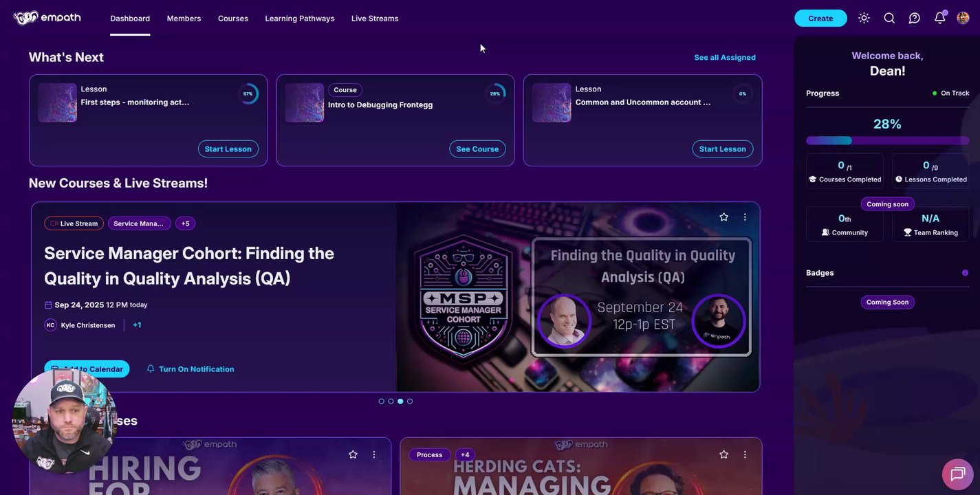Click the Empath logo
980x495 pixels.
pos(47,18)
